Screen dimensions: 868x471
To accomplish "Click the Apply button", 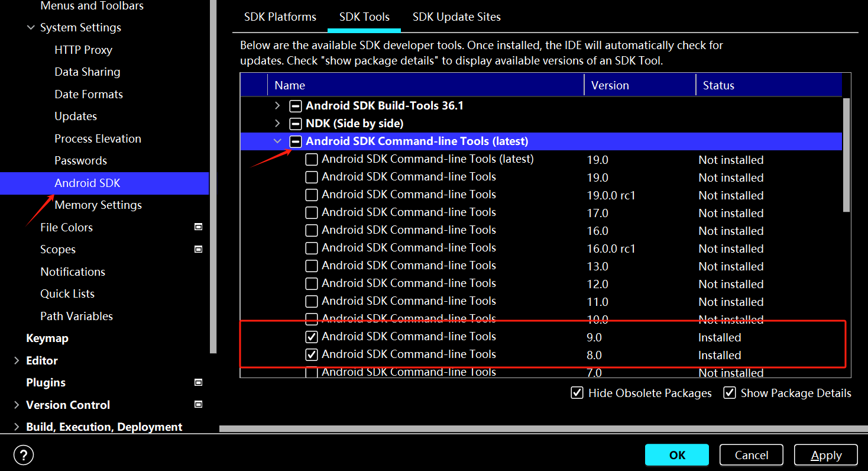I will coord(826,455).
